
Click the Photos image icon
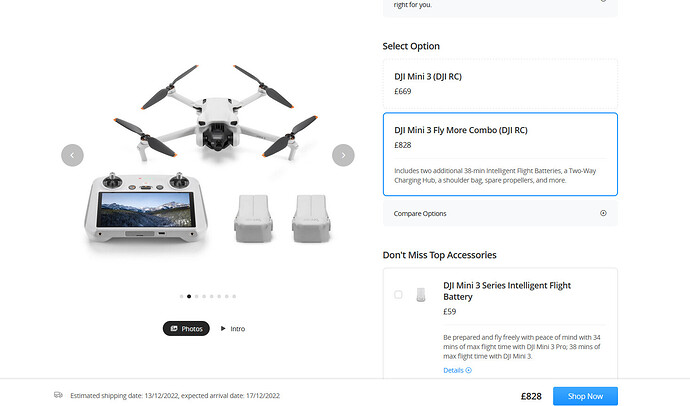pos(174,328)
